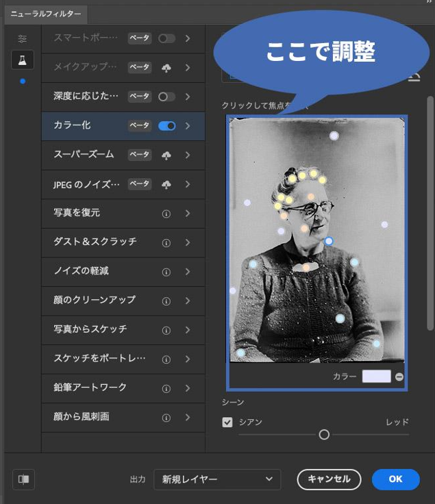
Task: Open the 出力 新規レイヤー dropdown
Action: click(217, 479)
